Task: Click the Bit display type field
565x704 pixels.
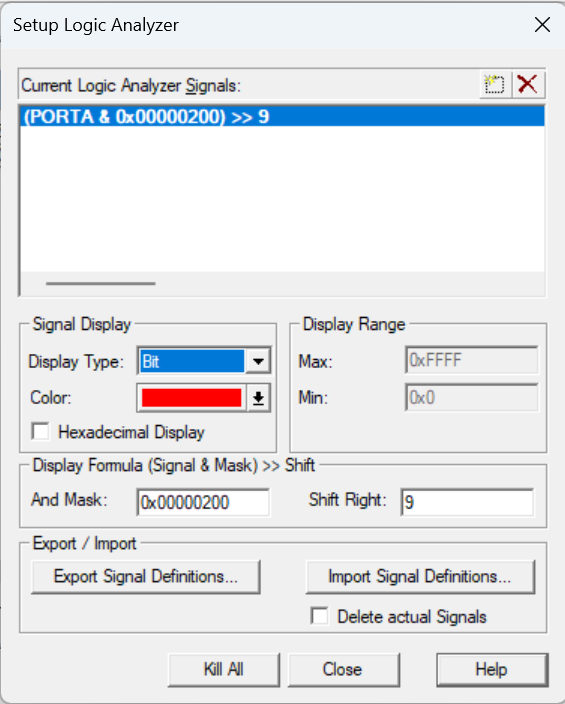Action: click(192, 361)
